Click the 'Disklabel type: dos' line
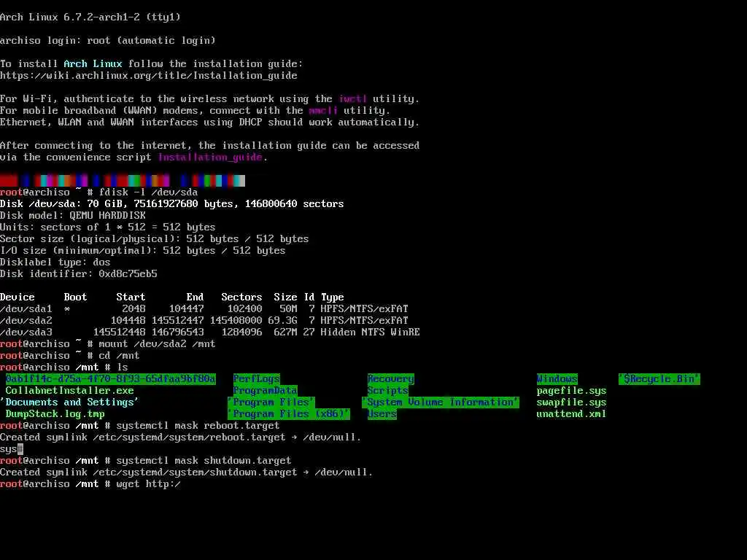Screen dimensions: 747x560 55,262
